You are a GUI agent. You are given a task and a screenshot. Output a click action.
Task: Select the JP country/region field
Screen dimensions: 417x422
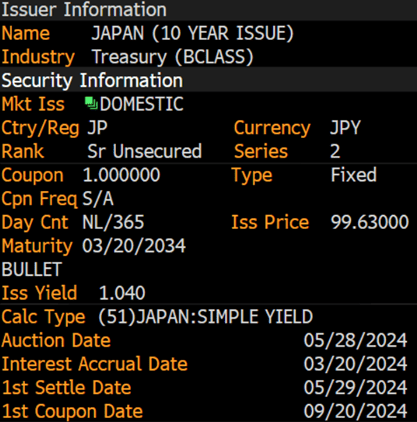click(97, 128)
